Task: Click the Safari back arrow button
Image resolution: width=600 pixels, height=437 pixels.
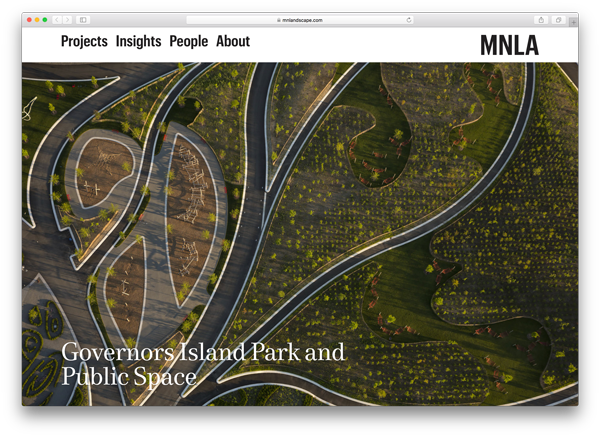Action: pyautogui.click(x=57, y=20)
